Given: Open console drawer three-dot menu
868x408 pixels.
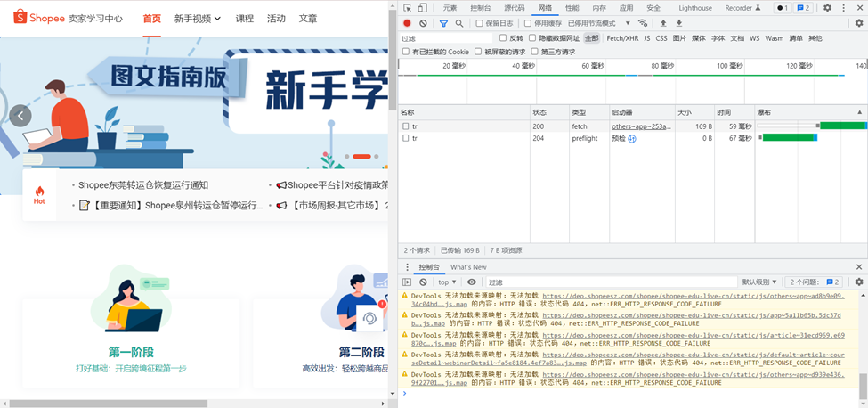Looking at the screenshot, I should 408,267.
